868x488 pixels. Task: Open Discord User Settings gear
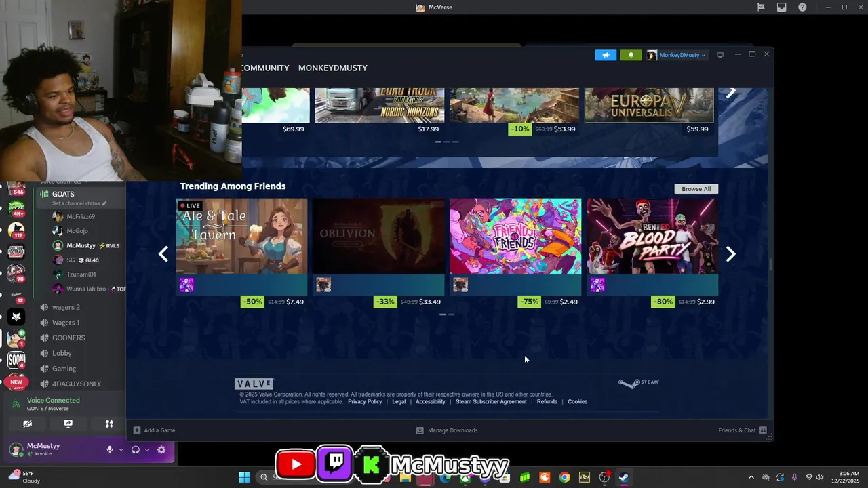click(161, 450)
